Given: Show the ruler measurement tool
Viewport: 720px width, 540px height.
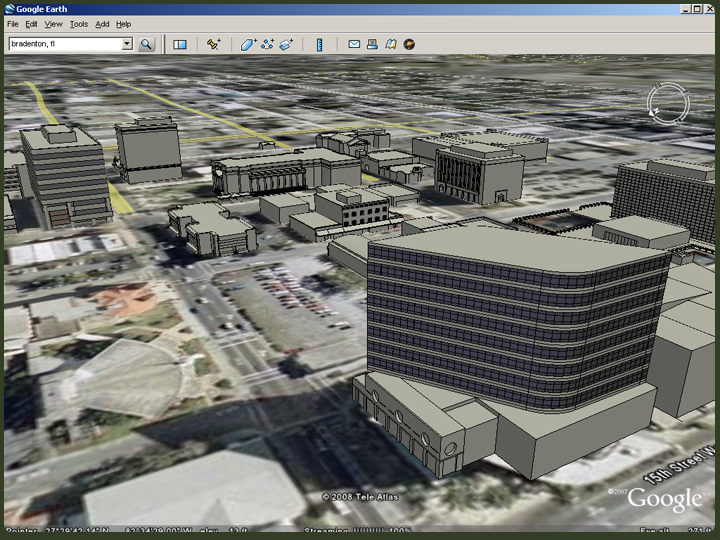Looking at the screenshot, I should (320, 44).
